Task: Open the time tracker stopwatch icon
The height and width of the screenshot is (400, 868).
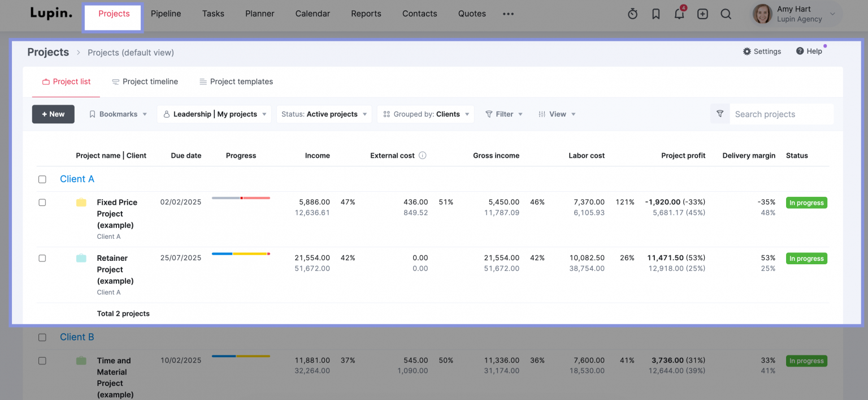Action: point(632,14)
